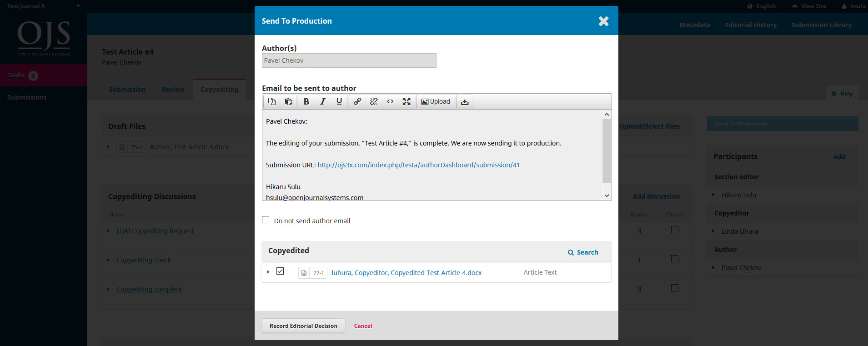Expand participant Pavel Chekov options

coord(713,267)
